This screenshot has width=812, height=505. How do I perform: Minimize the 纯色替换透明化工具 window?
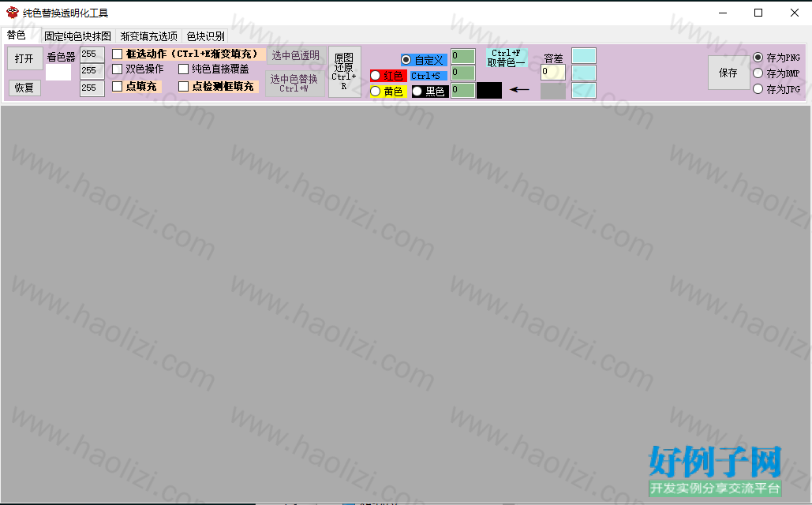pyautogui.click(x=723, y=13)
